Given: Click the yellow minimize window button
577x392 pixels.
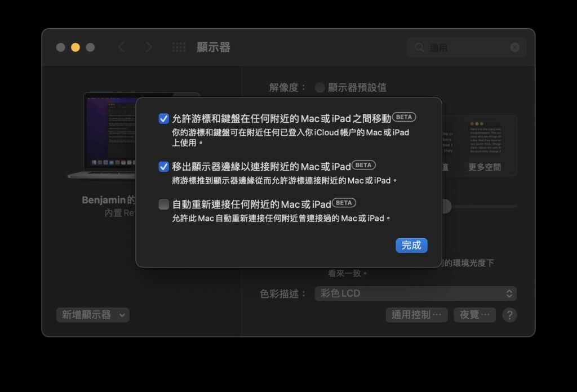Looking at the screenshot, I should pos(76,47).
